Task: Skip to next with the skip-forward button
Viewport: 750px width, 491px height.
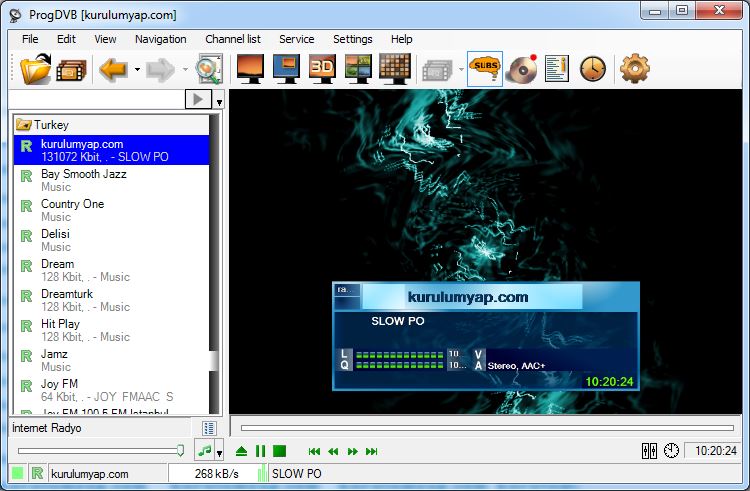Action: [372, 451]
